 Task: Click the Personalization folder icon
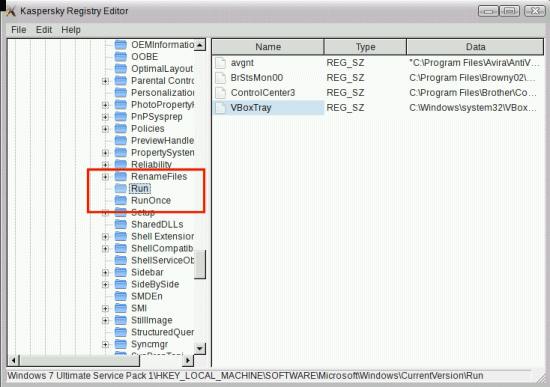coord(121,93)
